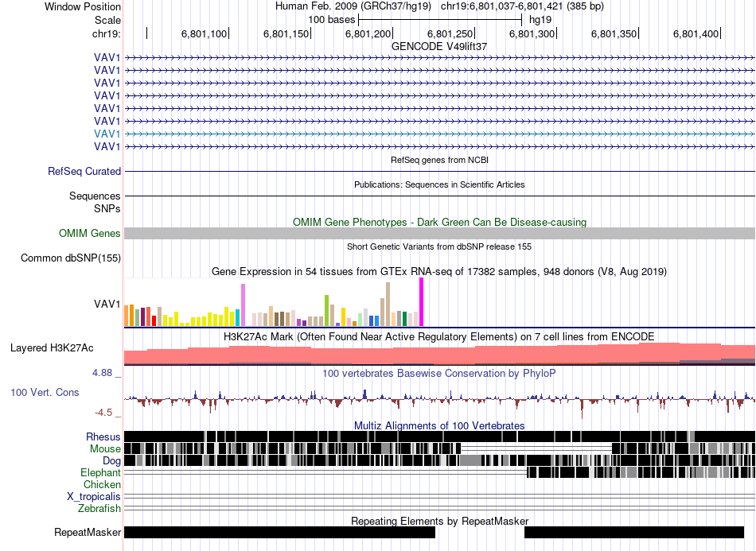Click the 'RepeatMasker' track label

coord(88,532)
